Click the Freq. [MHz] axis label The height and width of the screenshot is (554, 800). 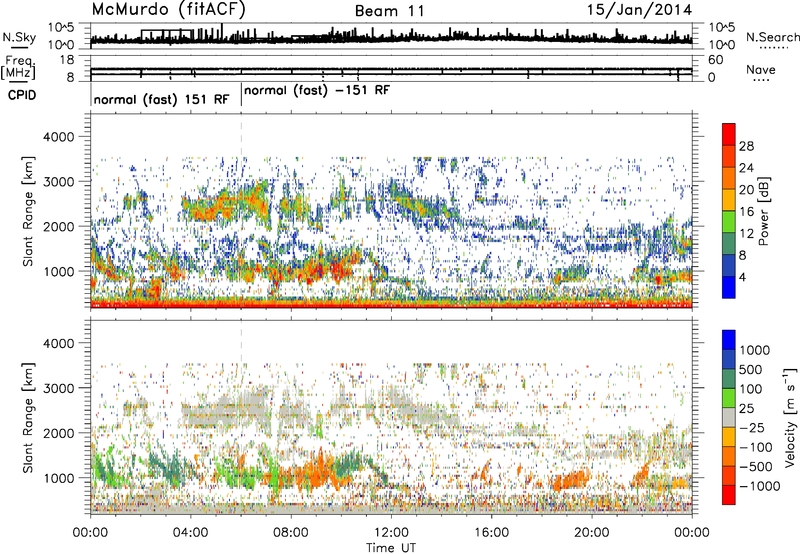[x=18, y=67]
